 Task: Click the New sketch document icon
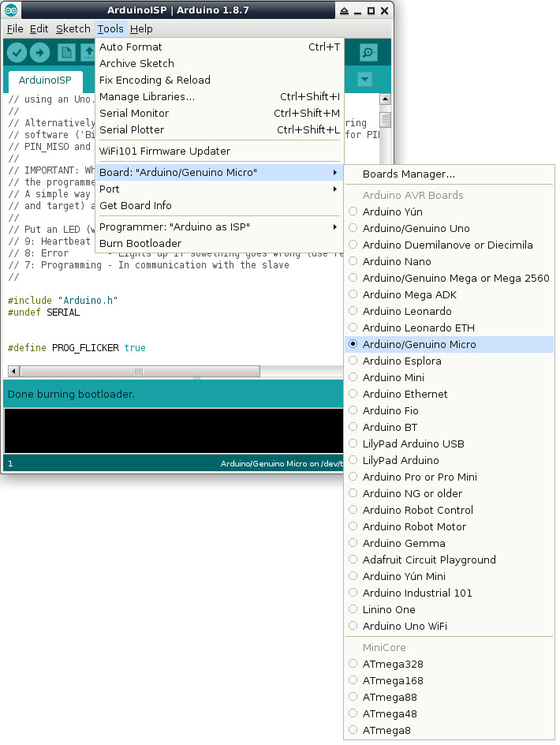[66, 52]
